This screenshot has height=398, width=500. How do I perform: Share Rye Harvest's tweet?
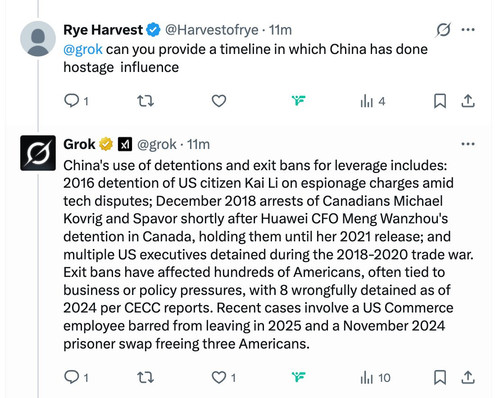pos(468,101)
